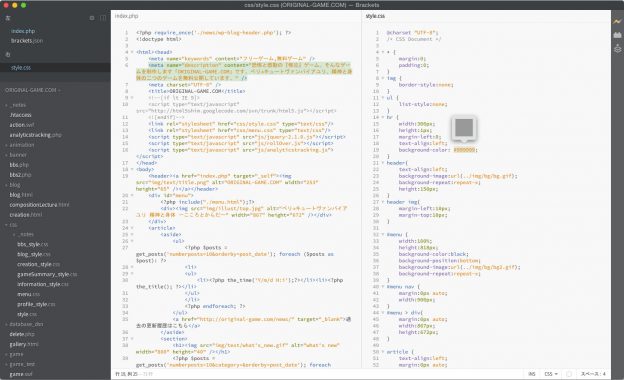Image resolution: width=624 pixels, height=380 pixels.
Task: Open compositionLecture.html in the file tree
Action: click(39, 205)
